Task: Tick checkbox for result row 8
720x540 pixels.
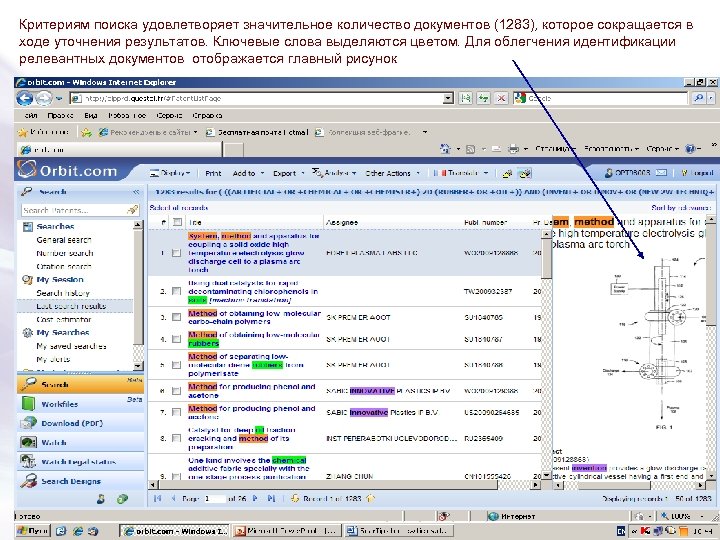Action: (176, 439)
